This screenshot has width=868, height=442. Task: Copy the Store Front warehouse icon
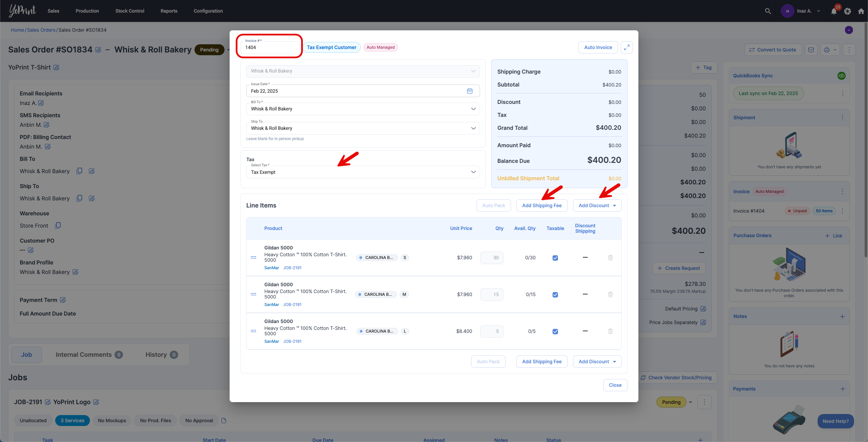(x=58, y=226)
